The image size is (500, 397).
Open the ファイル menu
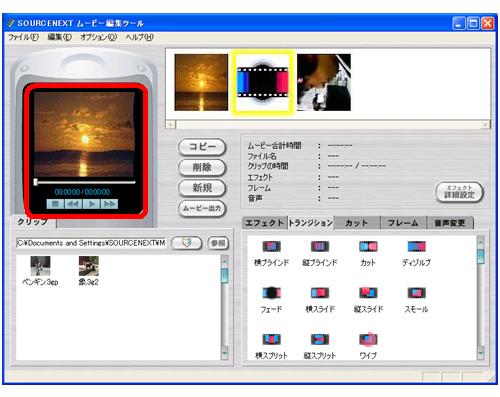coord(23,37)
